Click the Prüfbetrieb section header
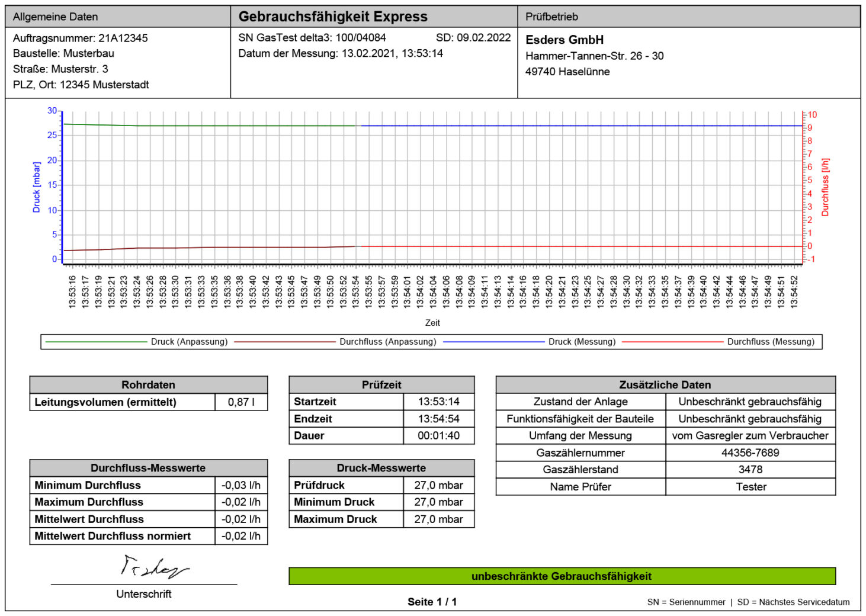 coord(551,17)
